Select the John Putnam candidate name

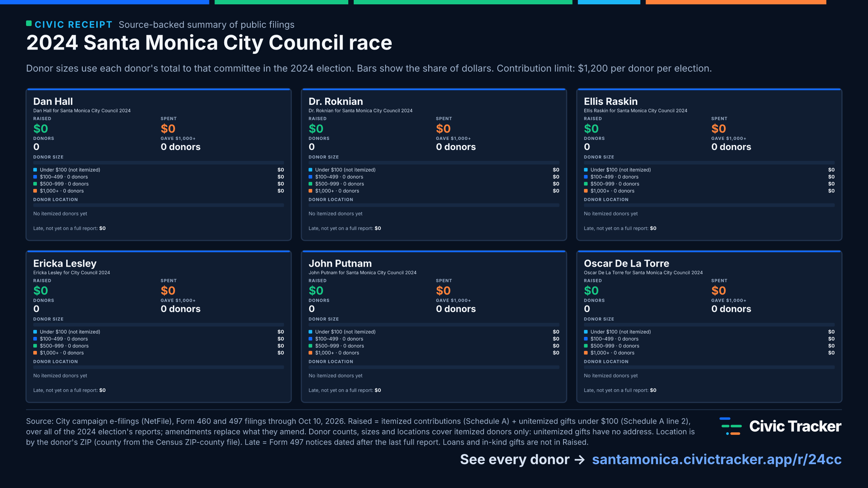pos(340,264)
